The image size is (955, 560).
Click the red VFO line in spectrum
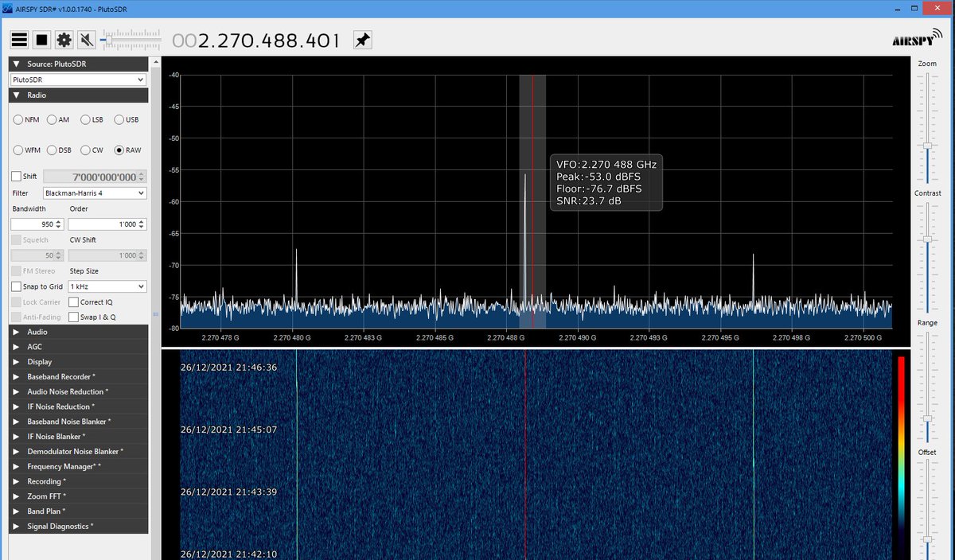point(532,201)
